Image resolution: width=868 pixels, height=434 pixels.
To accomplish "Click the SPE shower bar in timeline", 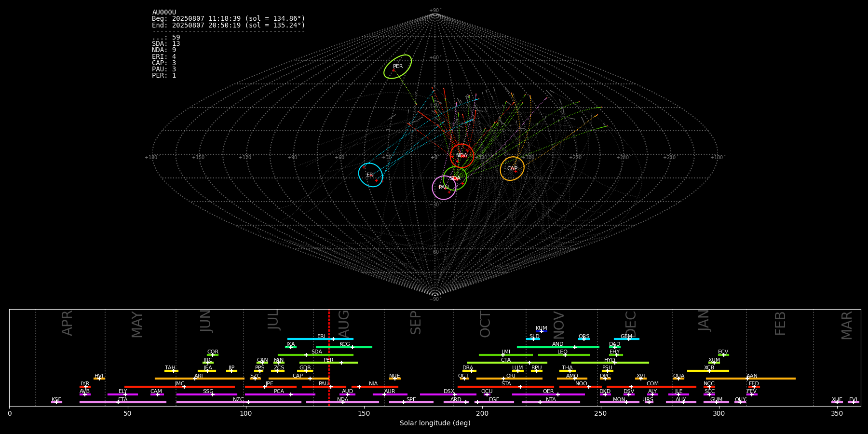I will coord(411,402).
